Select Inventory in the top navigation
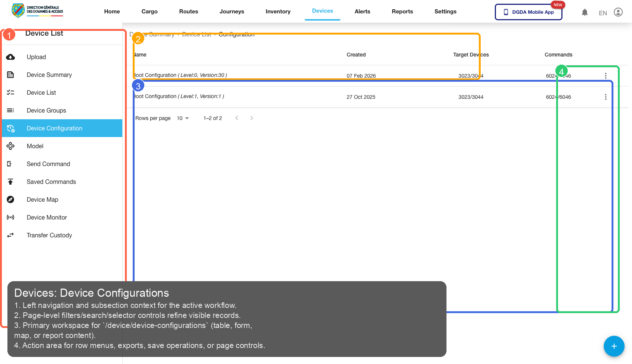This screenshot has height=364, width=632. click(278, 12)
